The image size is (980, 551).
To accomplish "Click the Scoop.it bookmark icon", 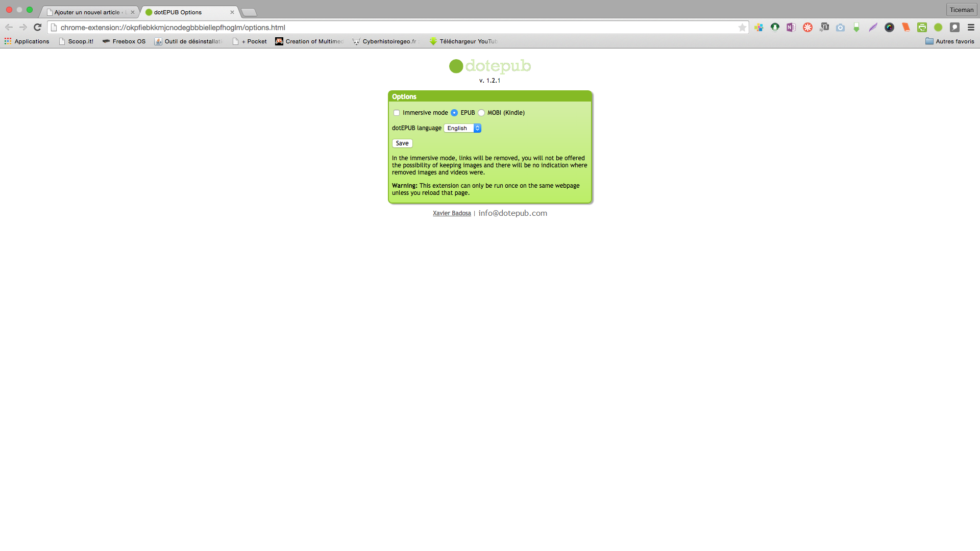I will coord(63,41).
